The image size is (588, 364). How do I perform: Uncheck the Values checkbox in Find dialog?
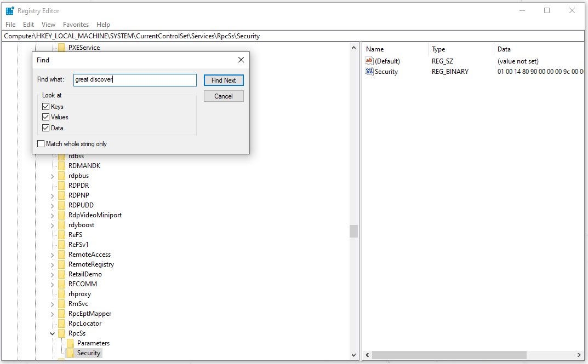click(45, 117)
